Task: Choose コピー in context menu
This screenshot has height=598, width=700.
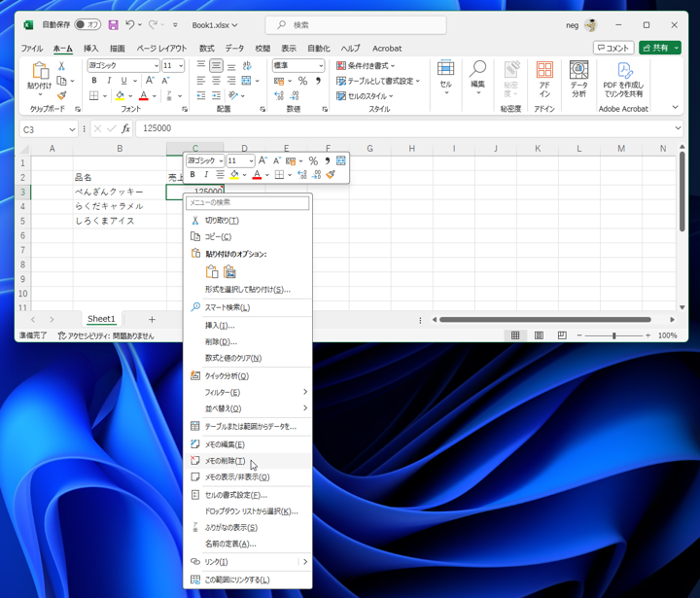Action: point(248,236)
